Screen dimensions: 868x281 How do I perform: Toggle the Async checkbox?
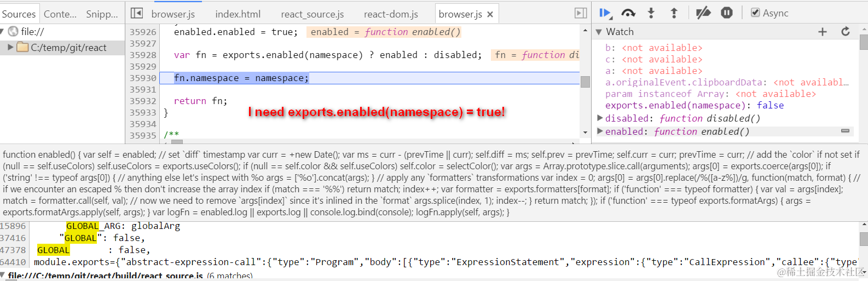755,13
